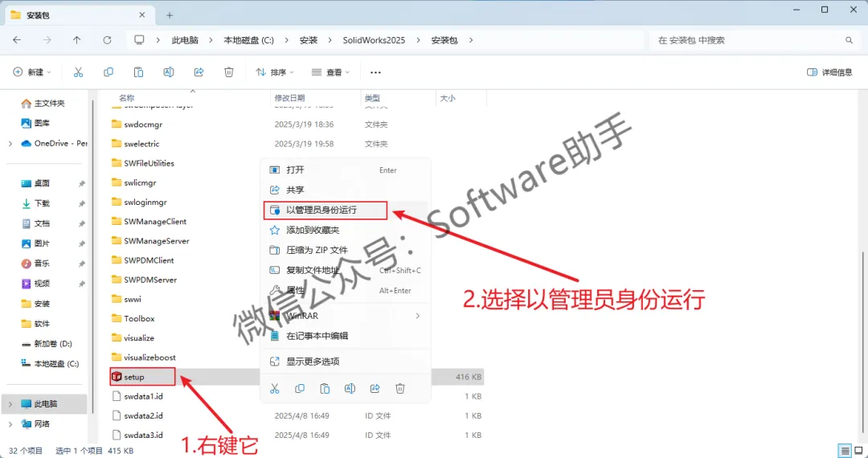Click the Share icon in context menu bottom row

375,388
